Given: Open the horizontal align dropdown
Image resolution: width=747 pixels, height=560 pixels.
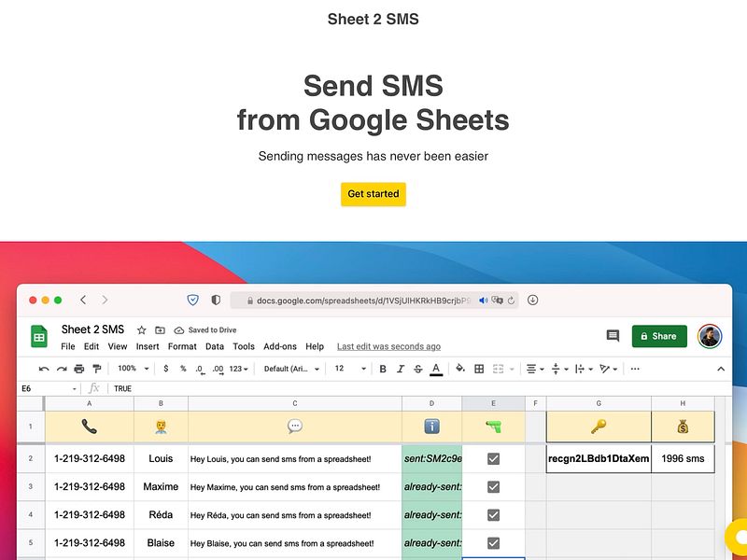Looking at the screenshot, I should tap(535, 369).
